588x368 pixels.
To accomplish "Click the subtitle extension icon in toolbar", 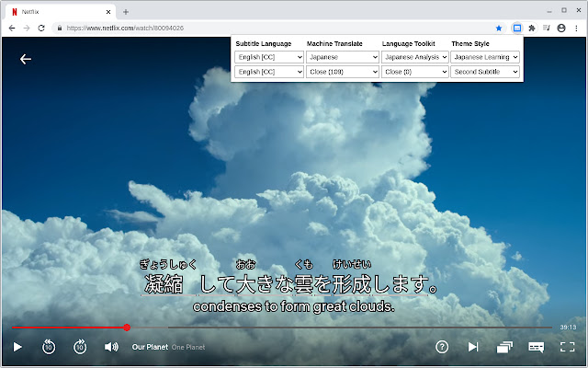I will pos(517,29).
